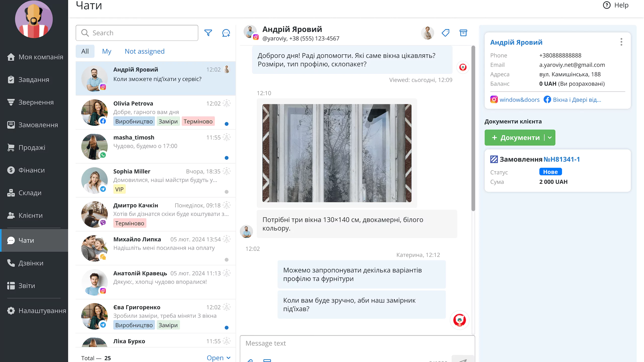This screenshot has width=644, height=362.
Task: Switch to Not assigned chats tab
Action: (x=145, y=51)
